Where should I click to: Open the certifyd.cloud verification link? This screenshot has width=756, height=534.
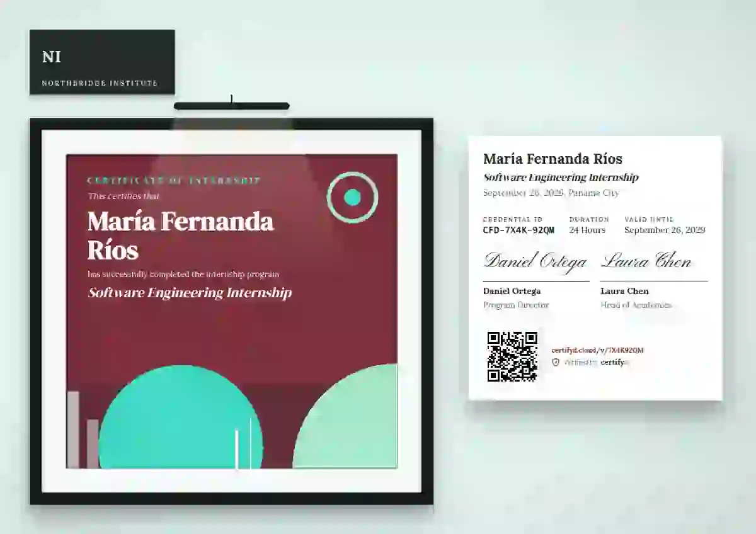[x=597, y=350]
